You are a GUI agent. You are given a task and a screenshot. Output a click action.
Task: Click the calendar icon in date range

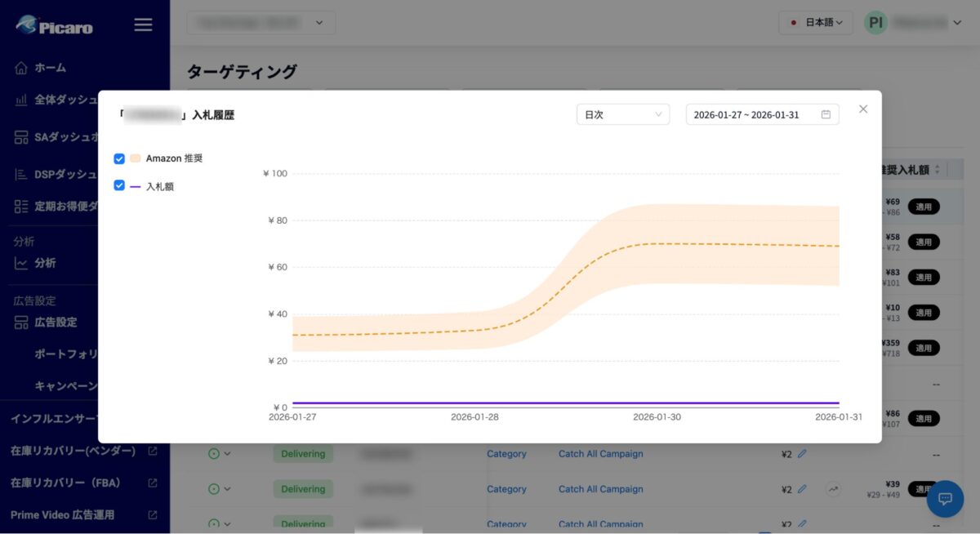point(826,115)
